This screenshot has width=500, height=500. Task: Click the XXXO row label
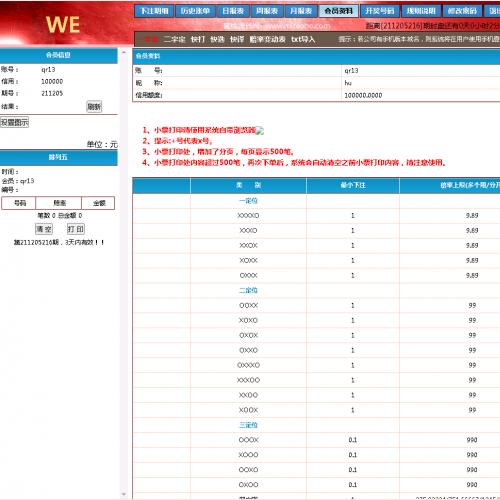248,231
